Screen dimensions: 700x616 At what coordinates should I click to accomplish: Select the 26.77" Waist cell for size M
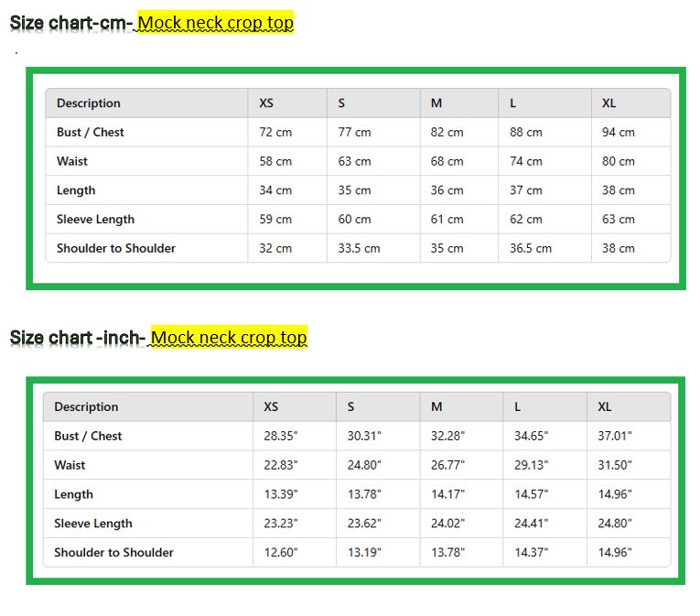tap(447, 465)
